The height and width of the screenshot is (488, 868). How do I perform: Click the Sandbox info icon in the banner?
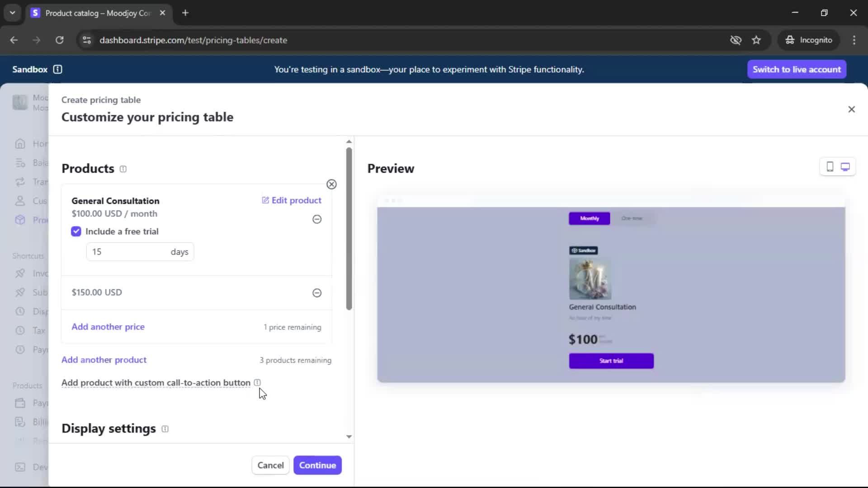[57, 69]
